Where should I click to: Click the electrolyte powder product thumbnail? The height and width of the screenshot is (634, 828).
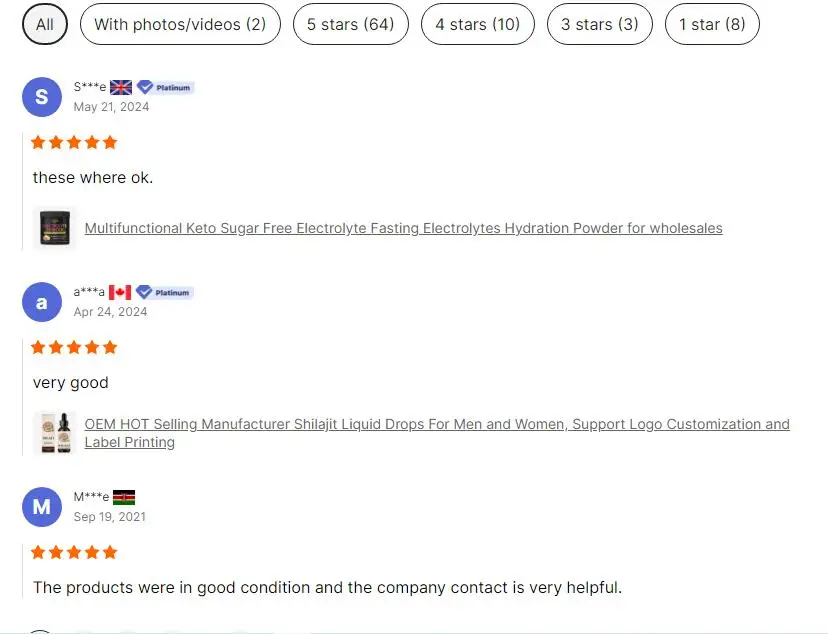(x=54, y=228)
